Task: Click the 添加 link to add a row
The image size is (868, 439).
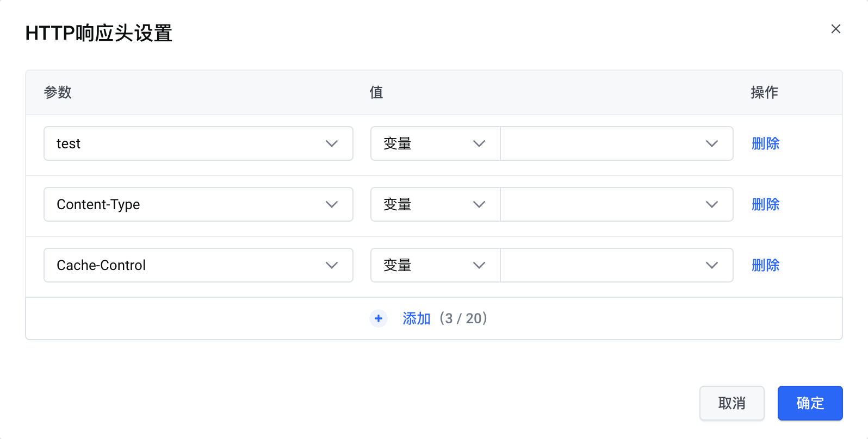Action: pyautogui.click(x=417, y=318)
